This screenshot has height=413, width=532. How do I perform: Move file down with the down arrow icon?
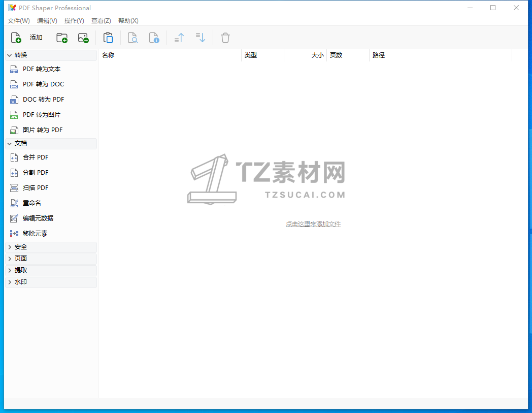pyautogui.click(x=201, y=38)
